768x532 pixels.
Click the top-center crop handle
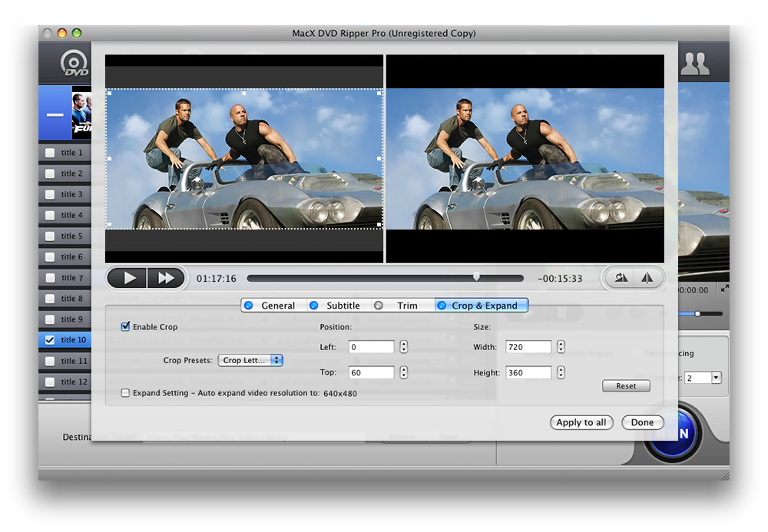pyautogui.click(x=244, y=92)
